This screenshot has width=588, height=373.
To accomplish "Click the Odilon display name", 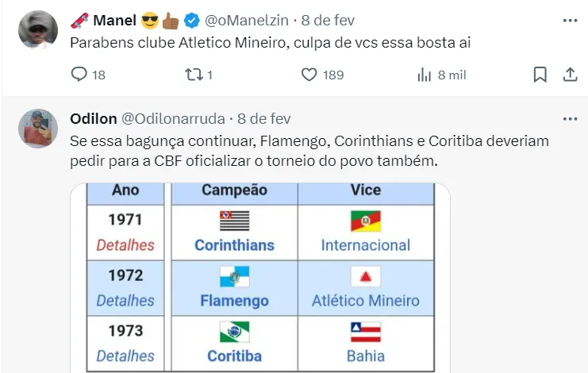I will click(x=93, y=119).
